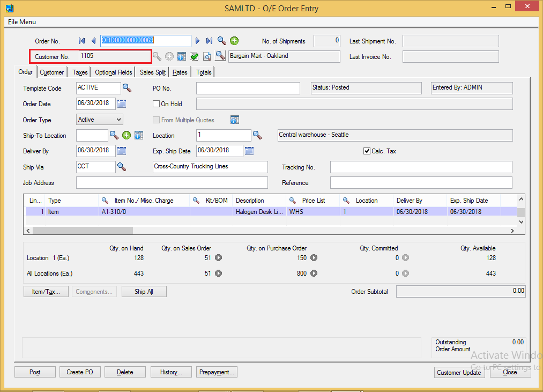Click the Tracking No. input field
Image resolution: width=543 pixels, height=392 pixels.
point(421,167)
